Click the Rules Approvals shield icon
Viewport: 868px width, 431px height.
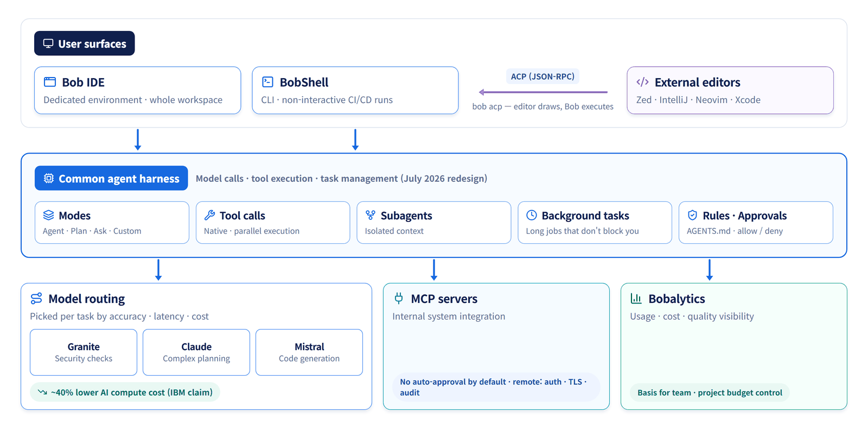tap(692, 215)
